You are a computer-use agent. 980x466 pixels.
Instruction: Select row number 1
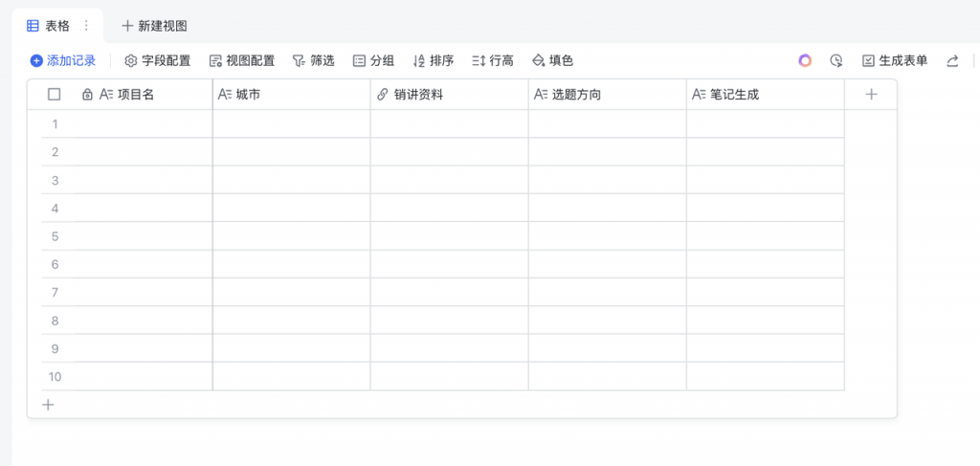pos(55,123)
